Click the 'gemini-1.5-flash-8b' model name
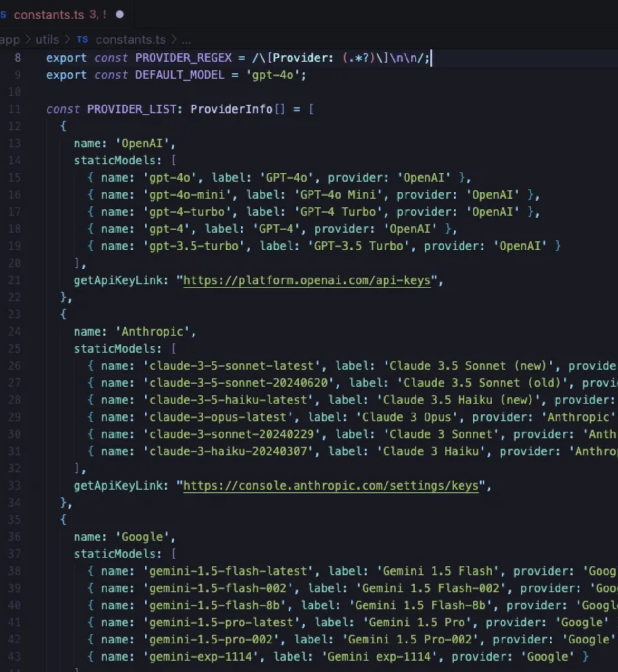 pyautogui.click(x=214, y=605)
